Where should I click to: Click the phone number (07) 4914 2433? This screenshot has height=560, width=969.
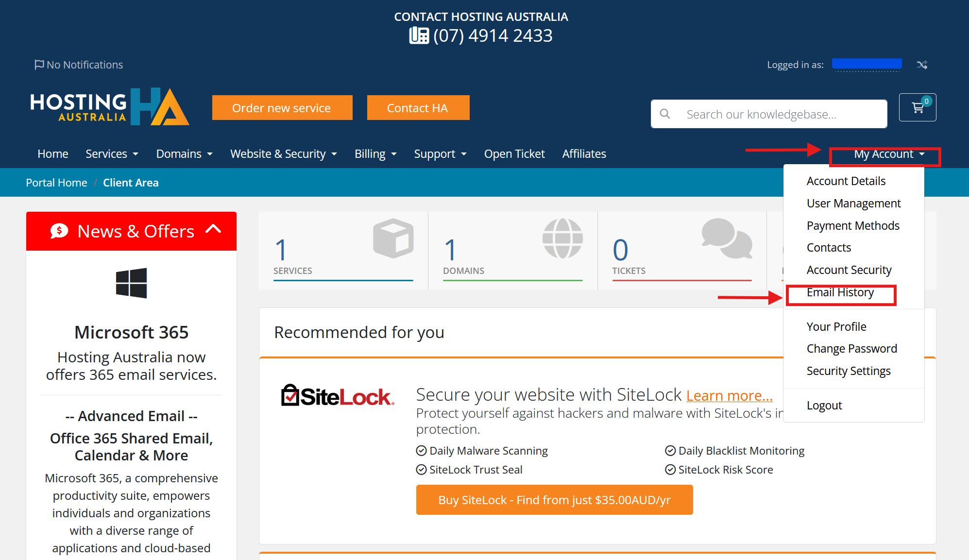click(x=493, y=35)
